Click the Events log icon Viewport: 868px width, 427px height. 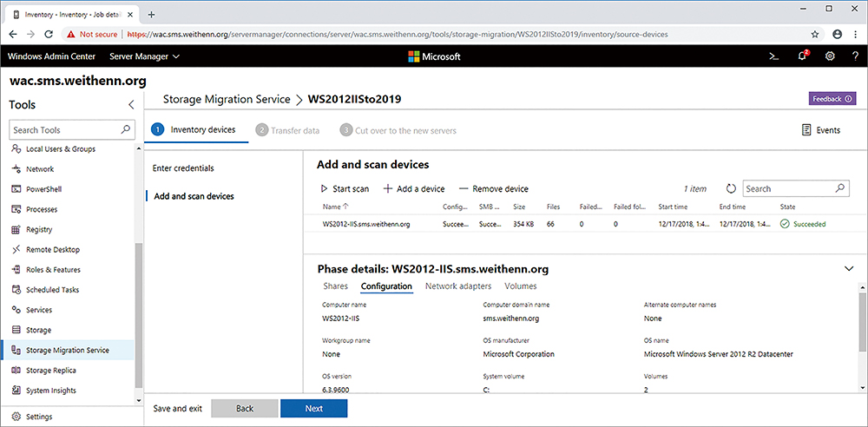806,130
